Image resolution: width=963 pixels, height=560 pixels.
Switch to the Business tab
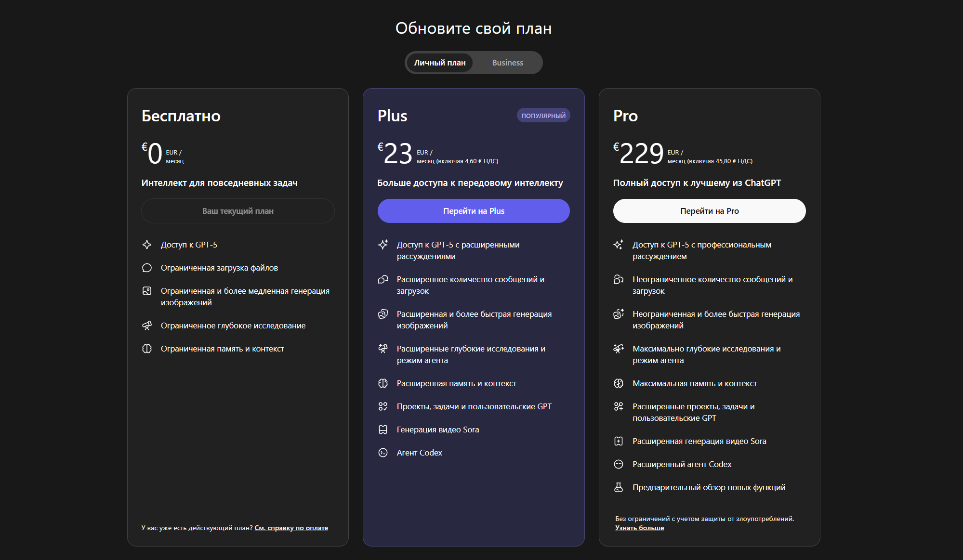(x=507, y=63)
